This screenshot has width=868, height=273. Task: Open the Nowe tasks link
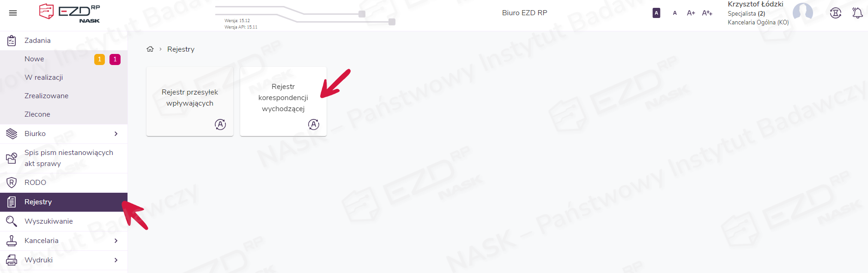34,59
